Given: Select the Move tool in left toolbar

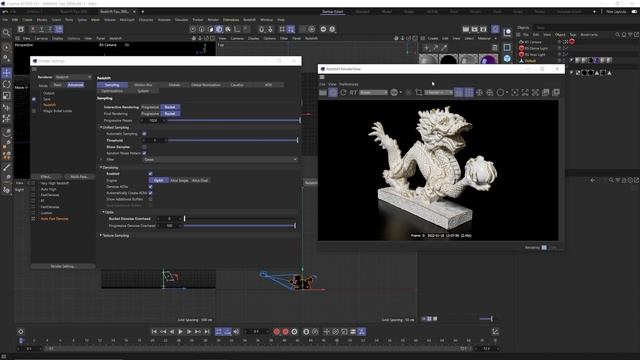Looking at the screenshot, I should (x=7, y=73).
